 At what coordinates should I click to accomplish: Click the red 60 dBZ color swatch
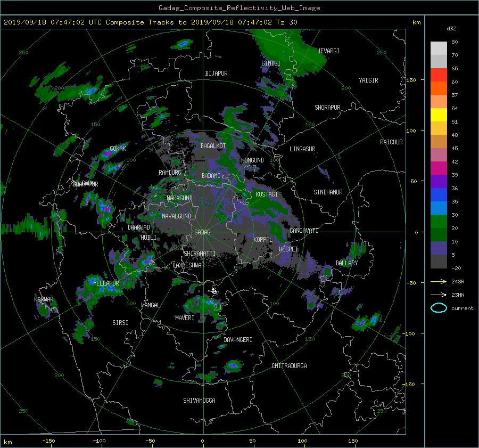[x=439, y=75]
